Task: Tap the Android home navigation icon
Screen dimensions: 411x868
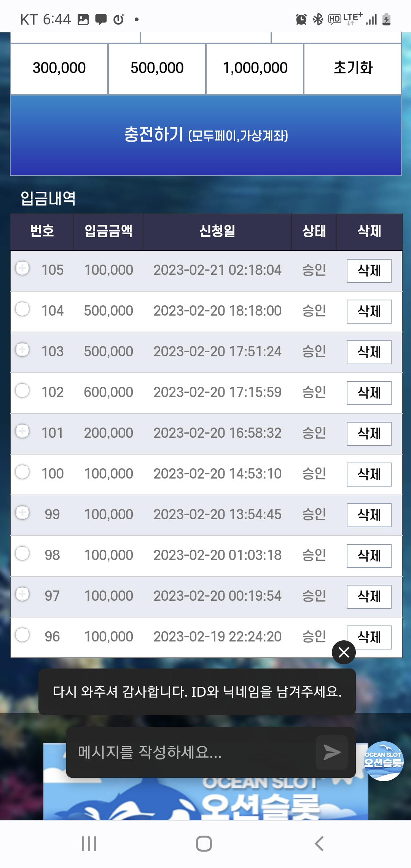Action: pyautogui.click(x=204, y=844)
